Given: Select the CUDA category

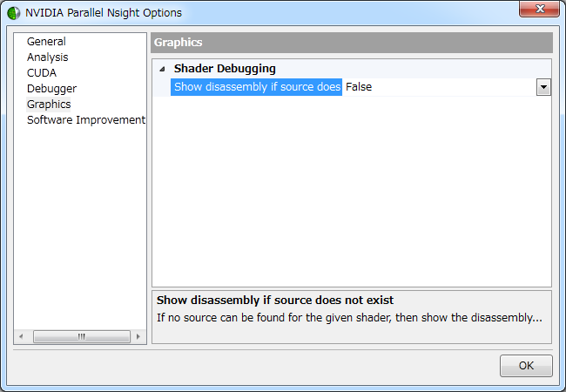Looking at the screenshot, I should coord(41,72).
